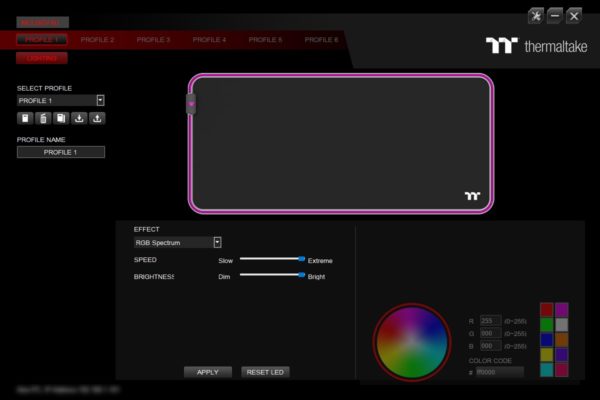Open settings via the wrench icon
The height and width of the screenshot is (400, 600).
point(535,16)
